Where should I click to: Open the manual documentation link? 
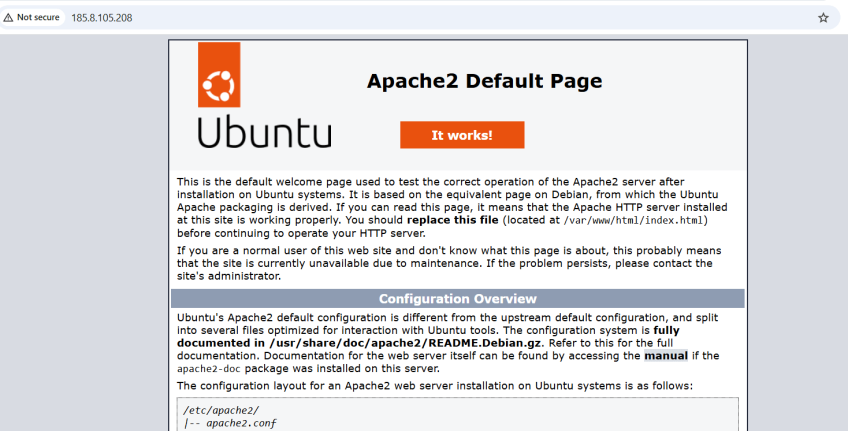point(665,355)
